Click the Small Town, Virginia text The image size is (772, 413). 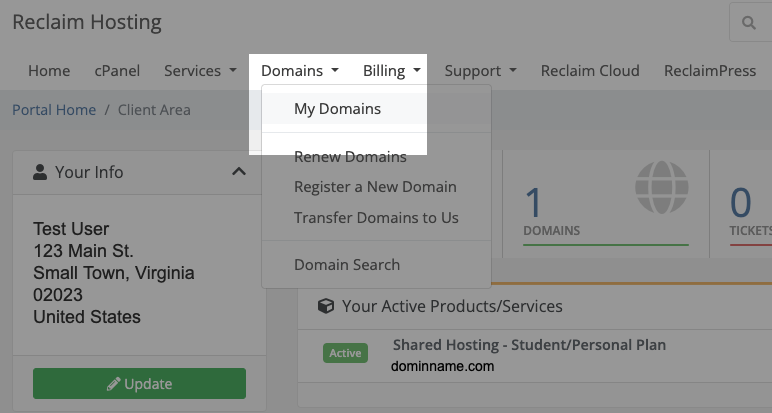(x=114, y=273)
